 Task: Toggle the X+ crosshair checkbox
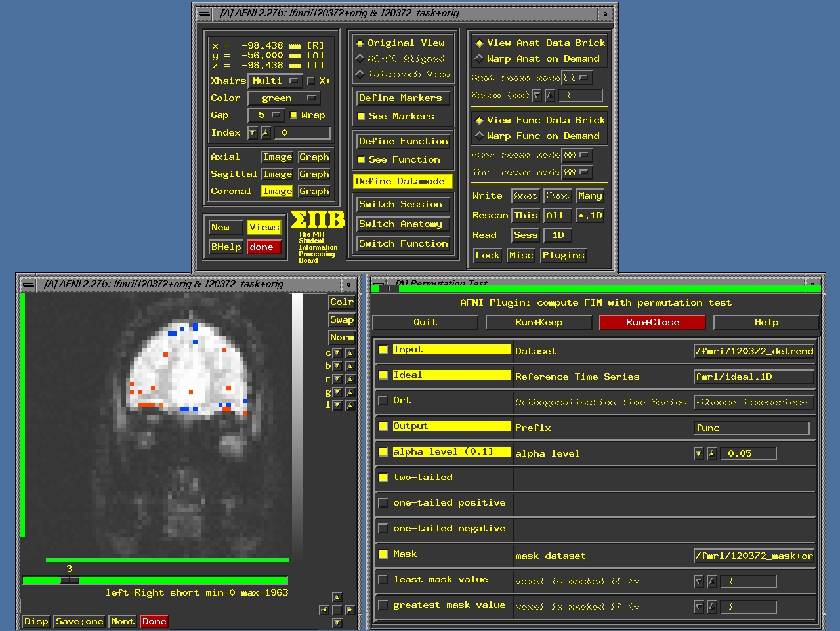[312, 81]
